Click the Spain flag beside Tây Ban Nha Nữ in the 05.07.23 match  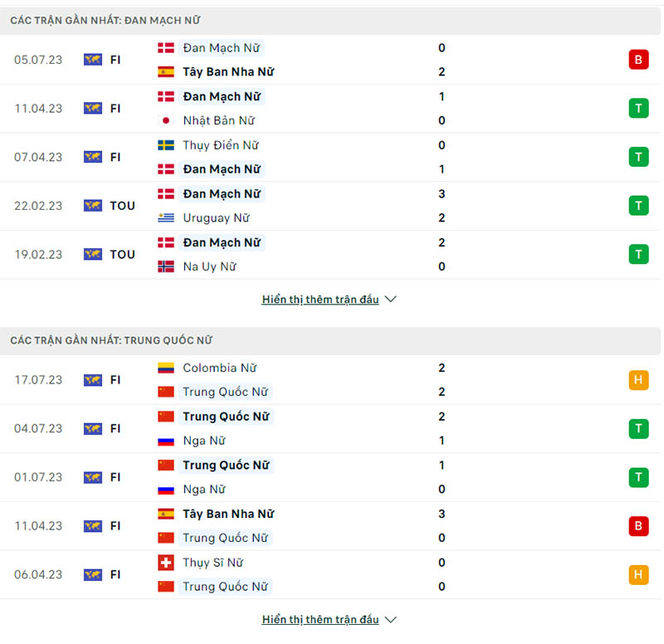(x=166, y=72)
